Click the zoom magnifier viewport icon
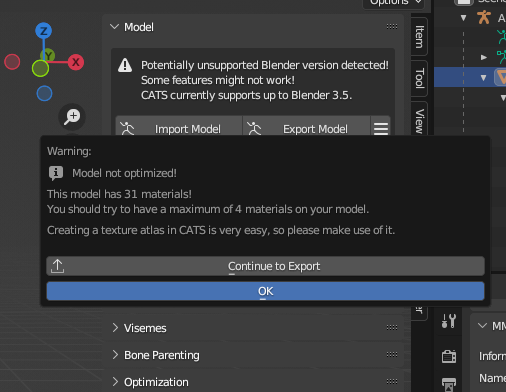The height and width of the screenshot is (392, 506). (x=72, y=117)
